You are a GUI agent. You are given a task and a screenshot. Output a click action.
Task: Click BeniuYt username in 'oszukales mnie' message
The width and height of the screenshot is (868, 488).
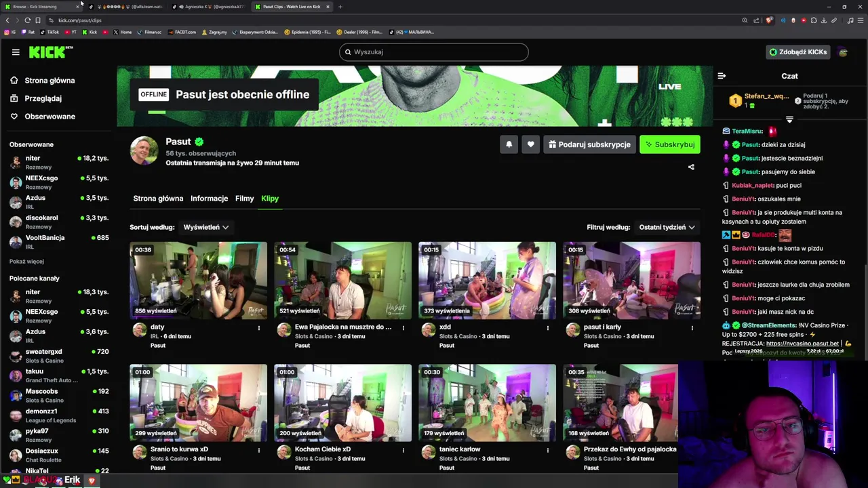(x=743, y=199)
